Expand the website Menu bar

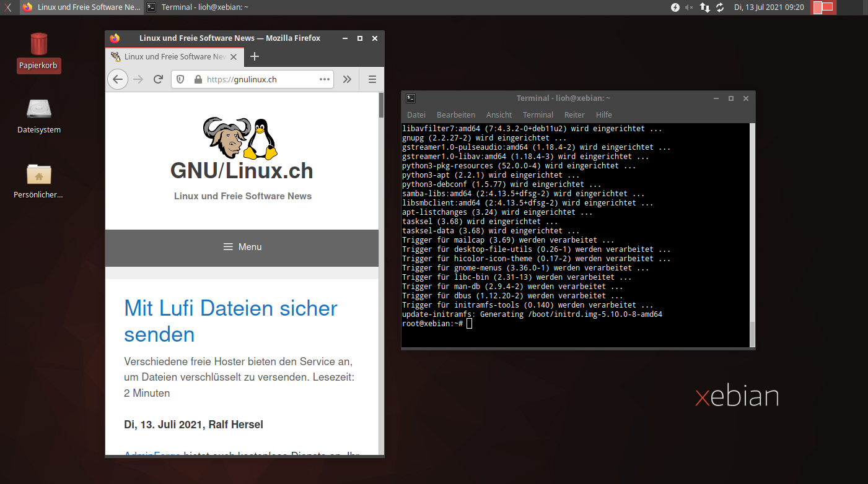point(242,247)
